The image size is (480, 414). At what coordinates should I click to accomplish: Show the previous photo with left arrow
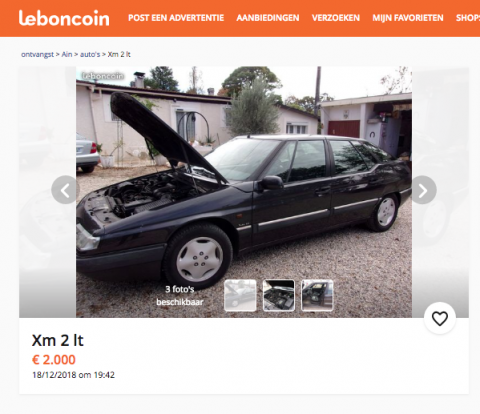pyautogui.click(x=65, y=190)
